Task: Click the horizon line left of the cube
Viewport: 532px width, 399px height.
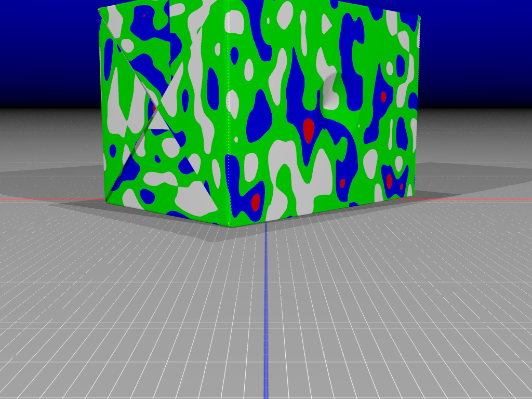Action: 47,108
